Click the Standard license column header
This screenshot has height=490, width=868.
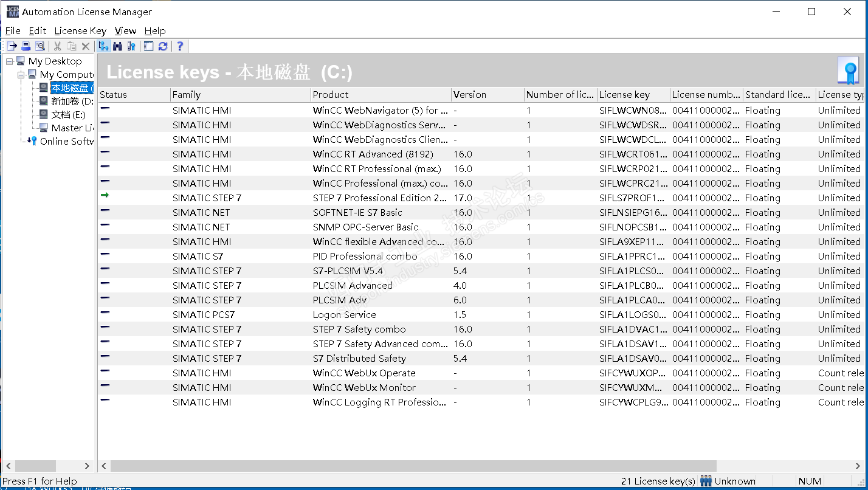[780, 95]
